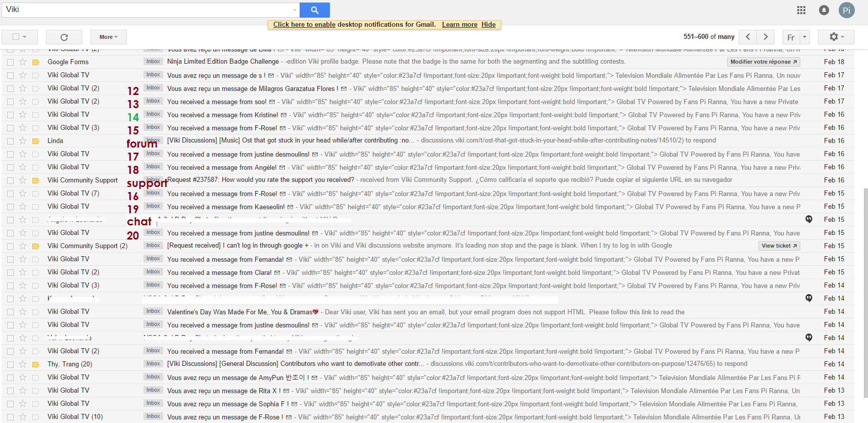Select the Google Forms email checkbox
Viewport: 868px width, 423px height.
(x=10, y=62)
